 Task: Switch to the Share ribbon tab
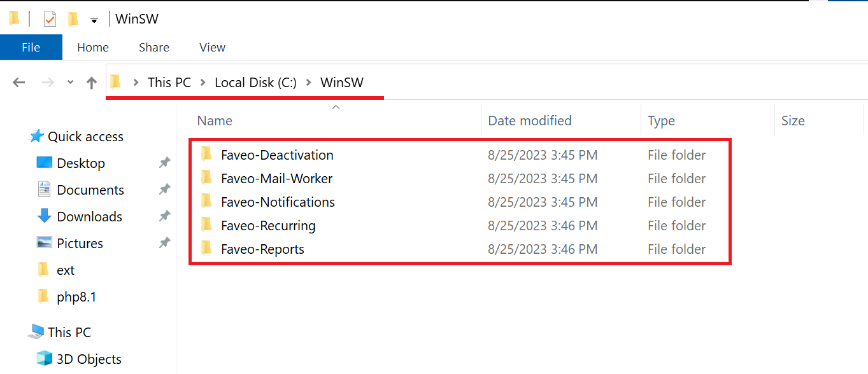(154, 47)
